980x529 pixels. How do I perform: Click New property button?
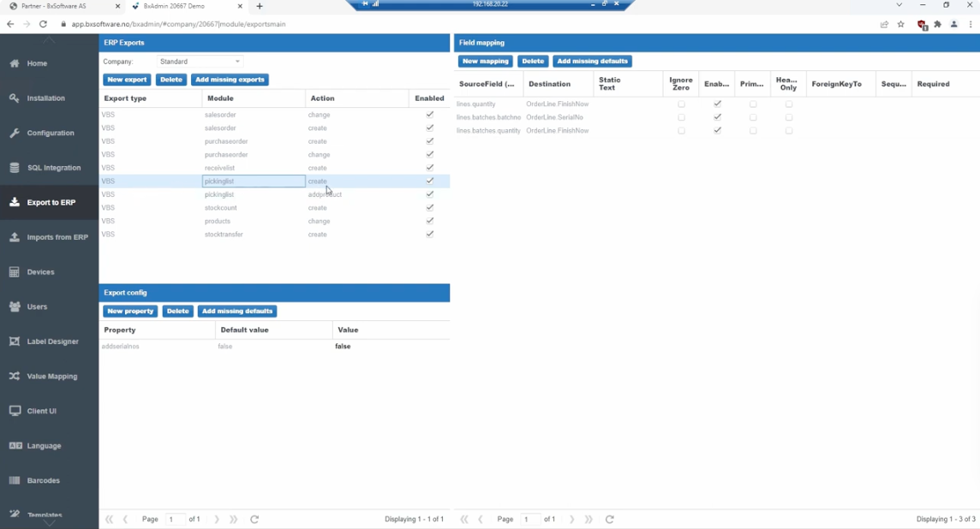pos(130,311)
